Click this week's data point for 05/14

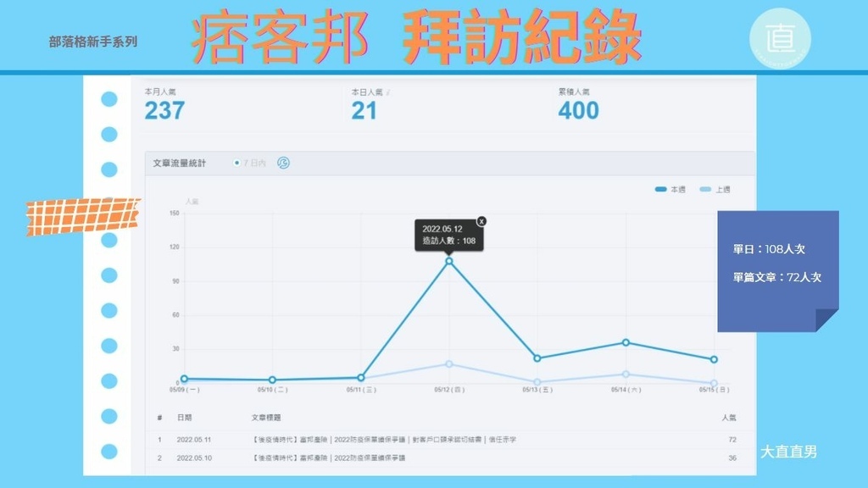click(x=626, y=342)
